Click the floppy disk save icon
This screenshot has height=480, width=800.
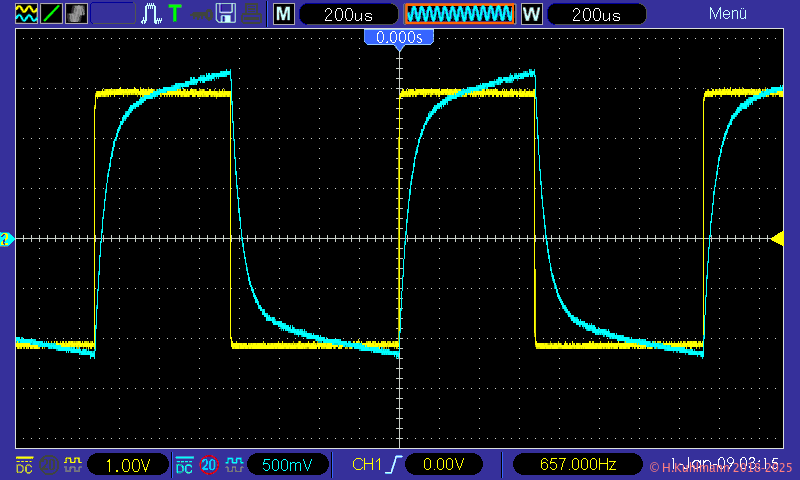226,14
